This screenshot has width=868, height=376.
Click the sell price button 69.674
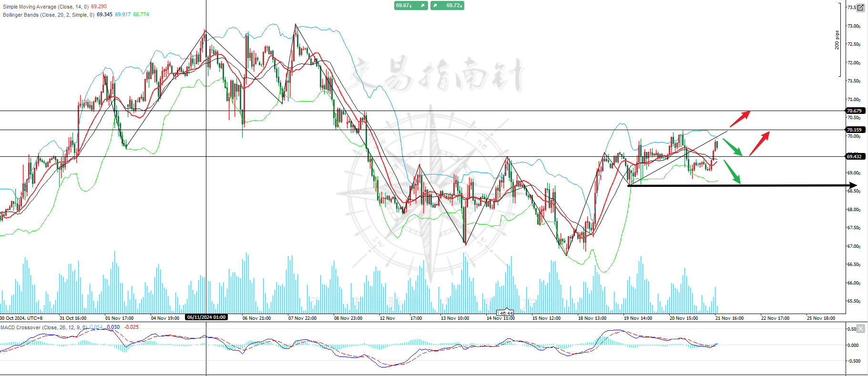pyautogui.click(x=411, y=5)
